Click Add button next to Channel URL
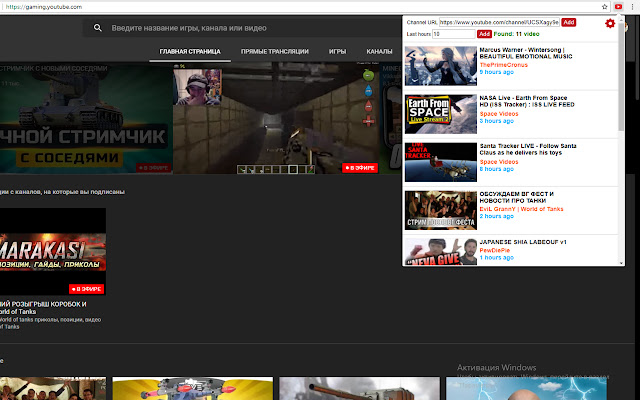 (x=569, y=22)
